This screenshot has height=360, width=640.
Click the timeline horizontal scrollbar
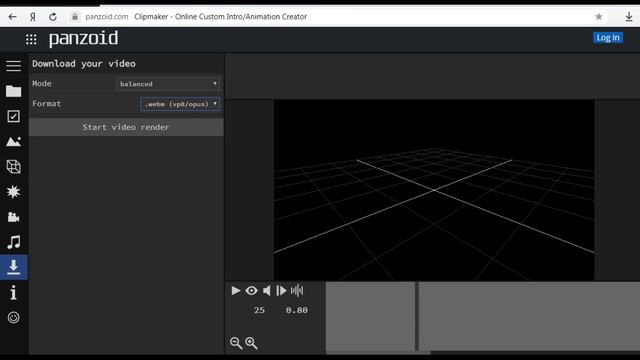(378, 352)
